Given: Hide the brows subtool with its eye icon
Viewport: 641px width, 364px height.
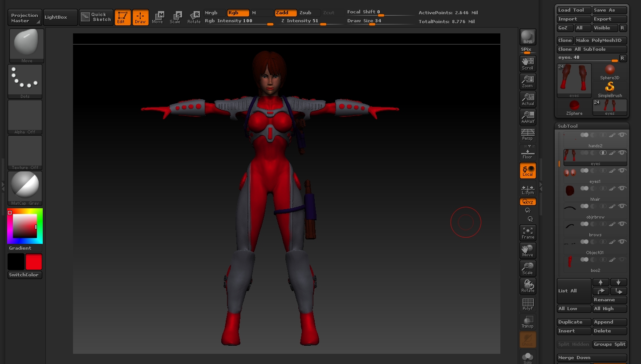Looking at the screenshot, I should (x=622, y=224).
